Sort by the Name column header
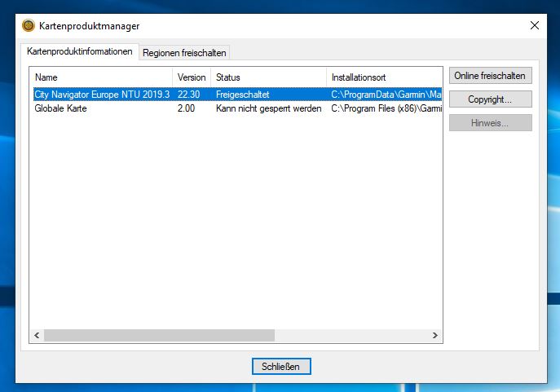This screenshot has width=560, height=392. point(101,77)
